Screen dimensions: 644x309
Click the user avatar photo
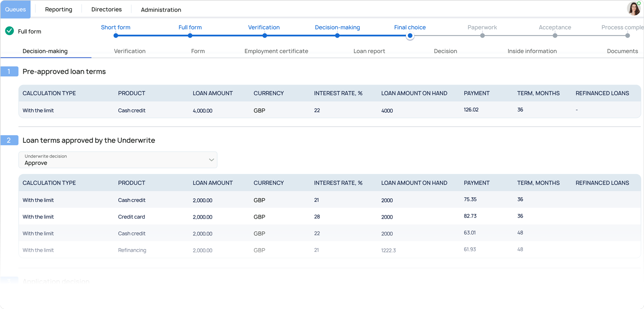pos(634,9)
